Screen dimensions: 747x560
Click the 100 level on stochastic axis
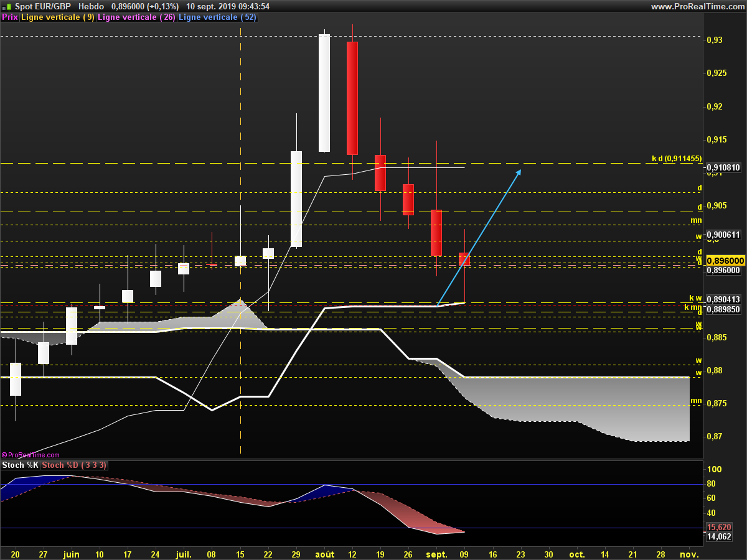point(716,470)
